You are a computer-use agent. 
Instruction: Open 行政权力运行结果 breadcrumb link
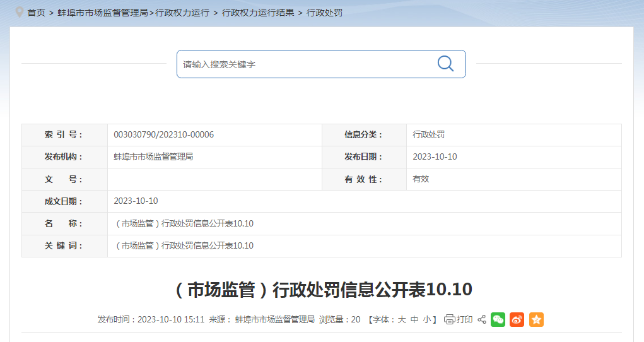258,13
